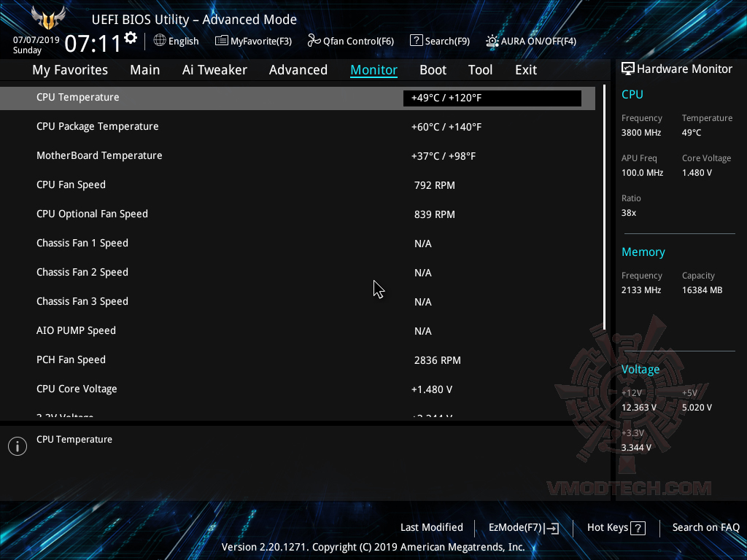Click the 5.020 V reading
747x560 pixels.
(697, 408)
